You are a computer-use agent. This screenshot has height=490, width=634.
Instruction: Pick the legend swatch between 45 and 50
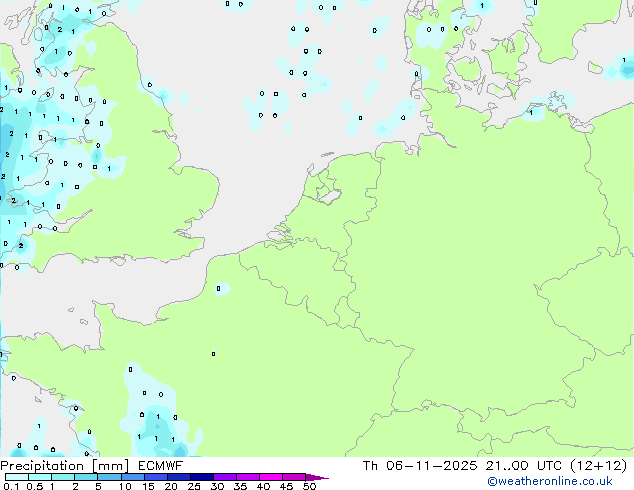click(294, 477)
